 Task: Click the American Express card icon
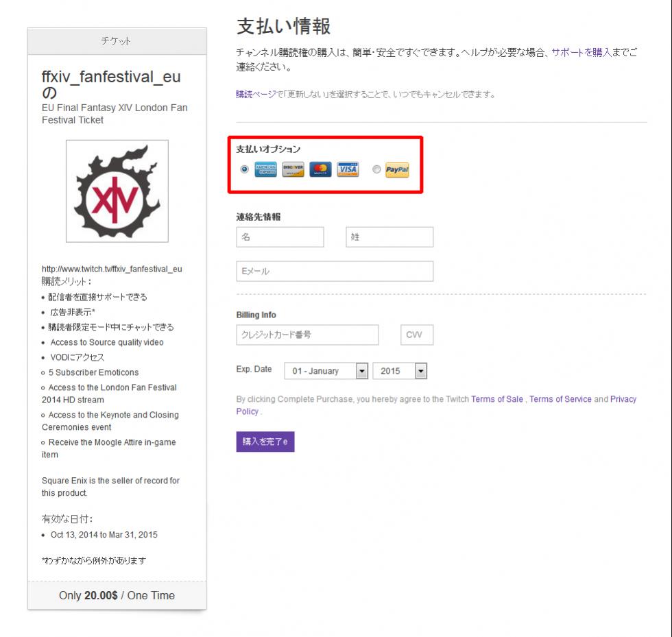tap(265, 169)
